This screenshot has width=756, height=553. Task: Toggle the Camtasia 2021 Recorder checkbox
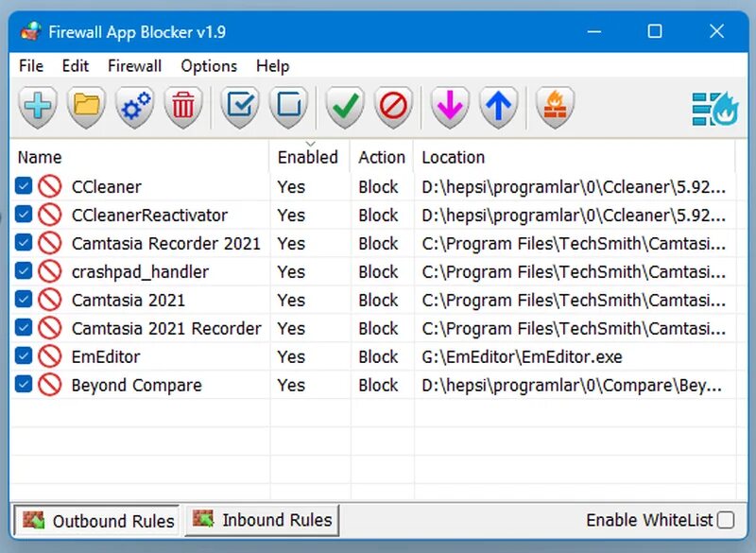point(24,327)
